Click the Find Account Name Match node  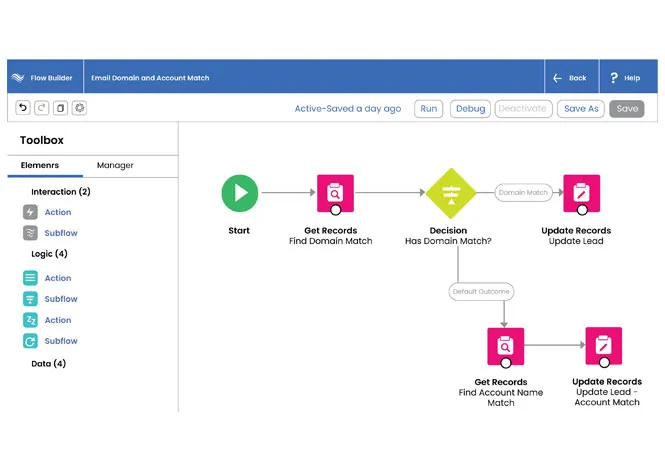point(502,346)
